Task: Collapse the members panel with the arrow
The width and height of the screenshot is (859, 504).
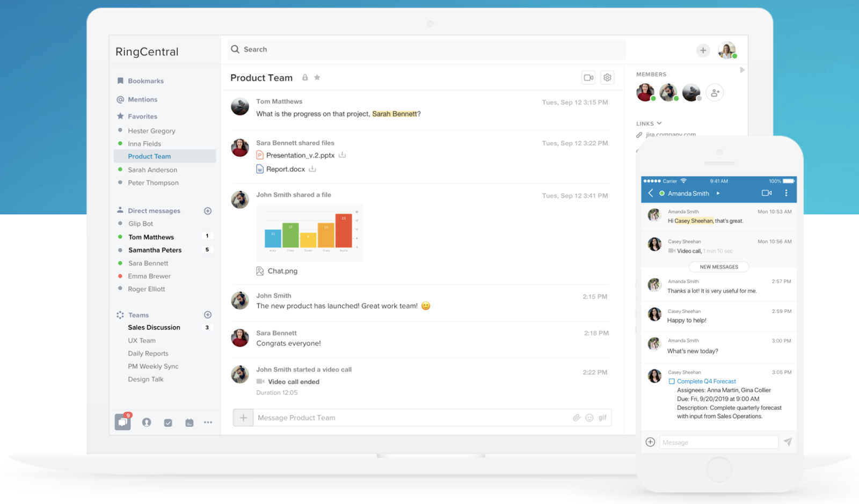Action: tap(742, 70)
